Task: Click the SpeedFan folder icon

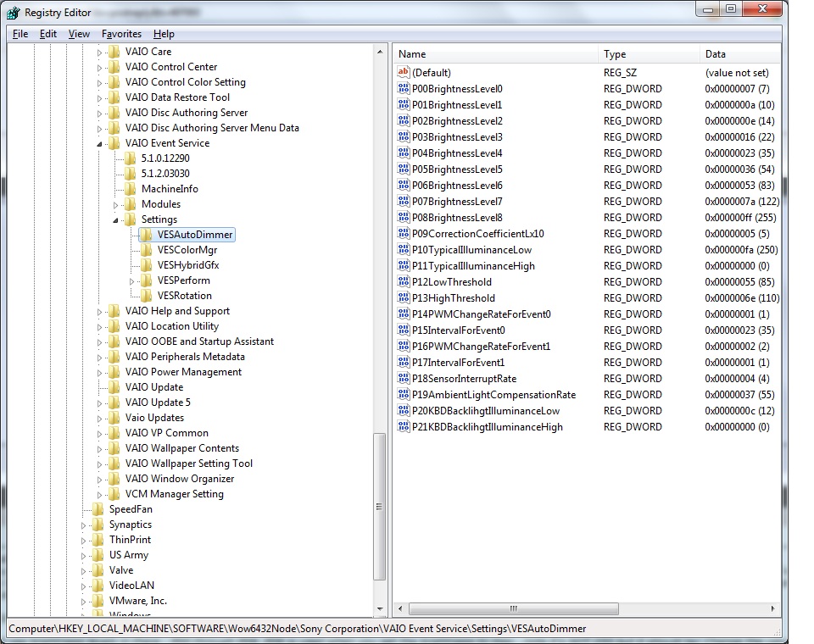Action: [x=98, y=509]
